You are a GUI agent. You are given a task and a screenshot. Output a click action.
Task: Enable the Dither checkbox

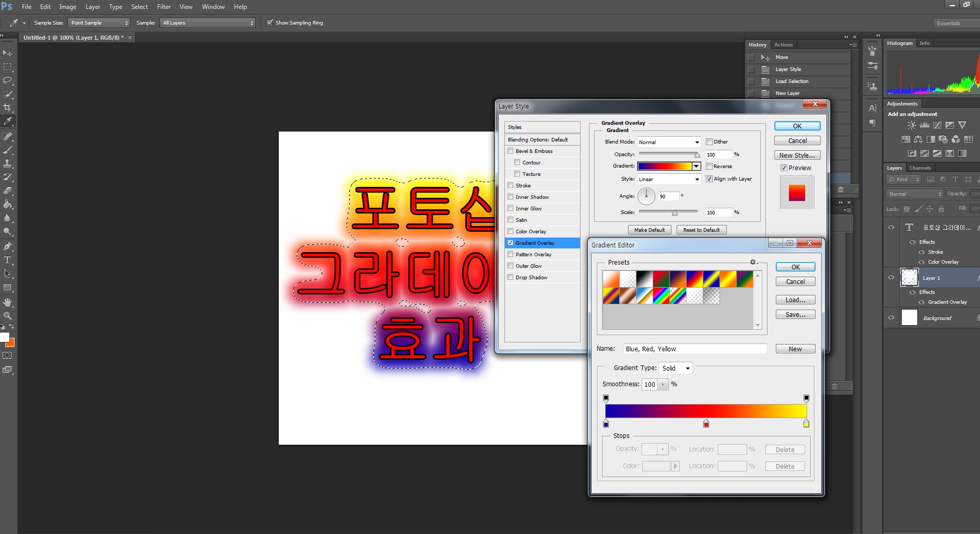coord(710,141)
